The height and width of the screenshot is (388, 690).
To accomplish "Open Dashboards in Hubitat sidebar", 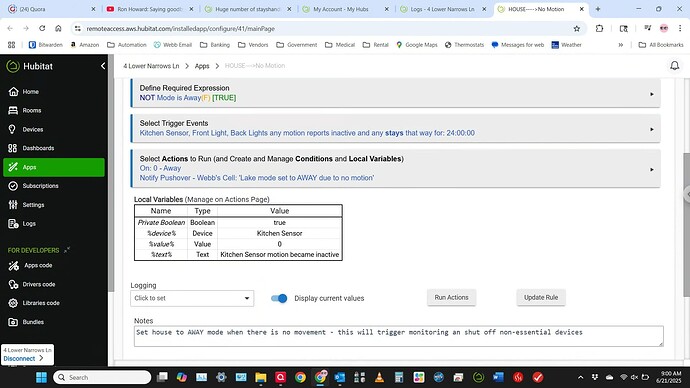I will (x=31, y=148).
